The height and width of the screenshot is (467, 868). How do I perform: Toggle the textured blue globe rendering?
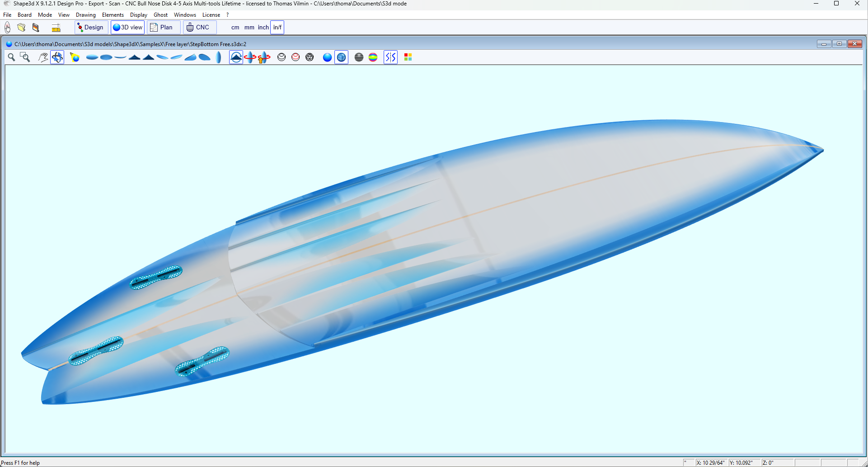click(342, 57)
